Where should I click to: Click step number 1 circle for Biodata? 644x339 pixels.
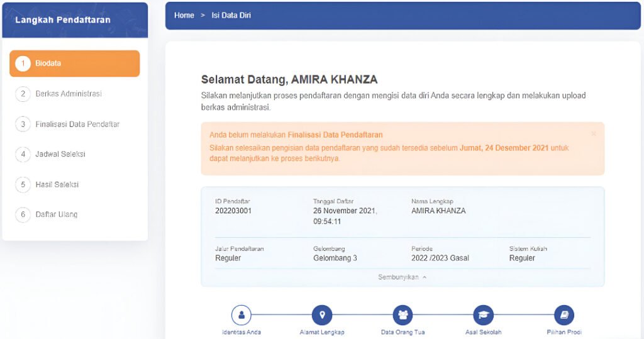pyautogui.click(x=23, y=64)
